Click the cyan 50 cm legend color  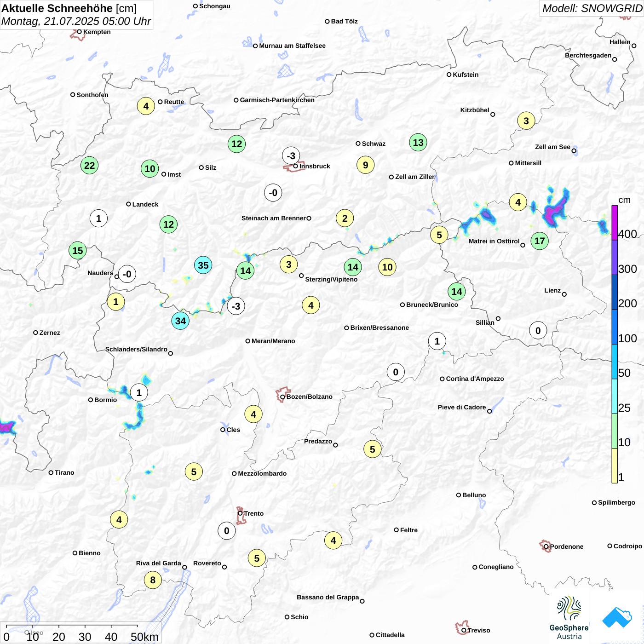[615, 362]
